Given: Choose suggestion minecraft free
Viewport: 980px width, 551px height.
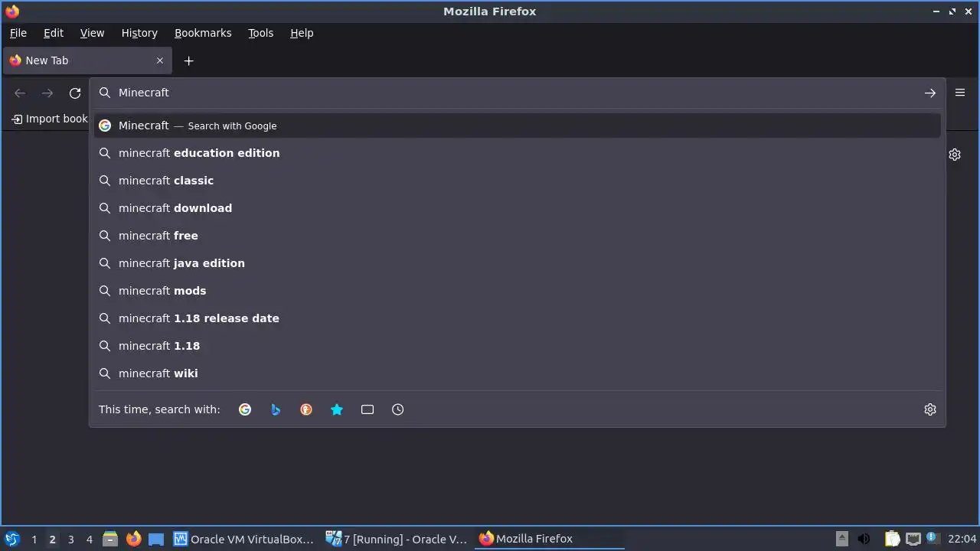Looking at the screenshot, I should [x=518, y=236].
